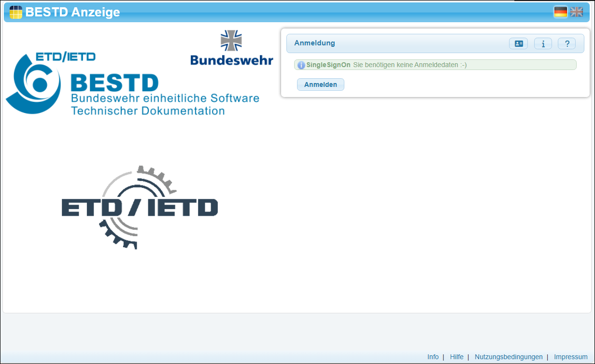Click the Bundeswehr iron cross emblem

tap(232, 40)
